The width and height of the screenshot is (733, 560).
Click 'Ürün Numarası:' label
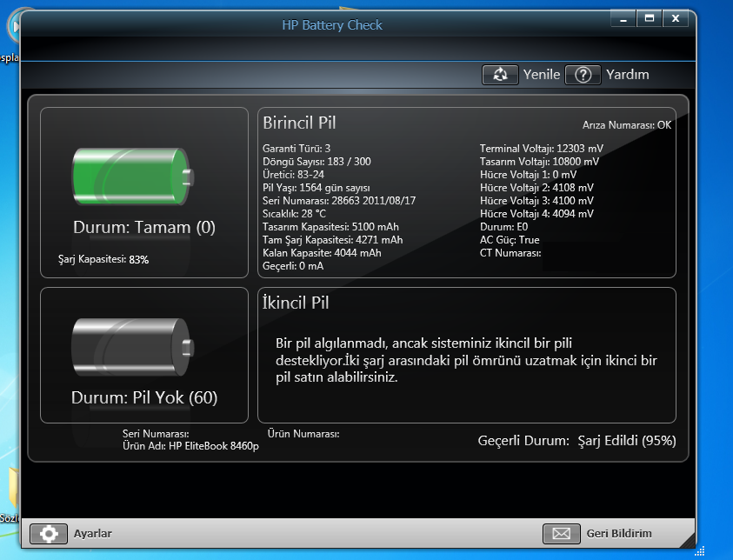303,434
